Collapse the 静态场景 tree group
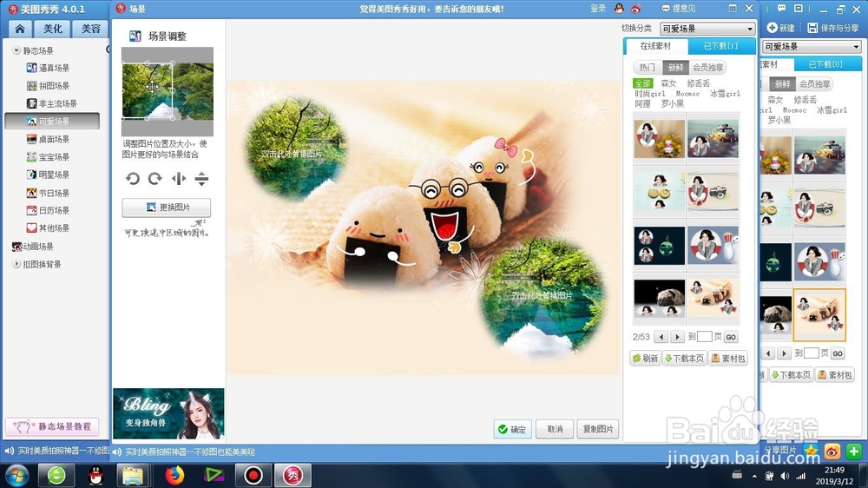The height and width of the screenshot is (488, 868). 16,50
